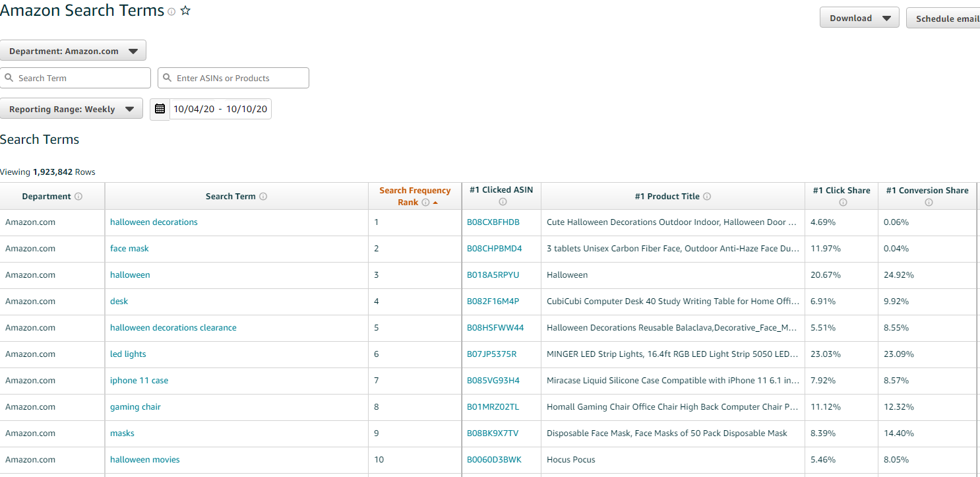Click the date range field showing 10/04/20
980x477 pixels.
220,108
